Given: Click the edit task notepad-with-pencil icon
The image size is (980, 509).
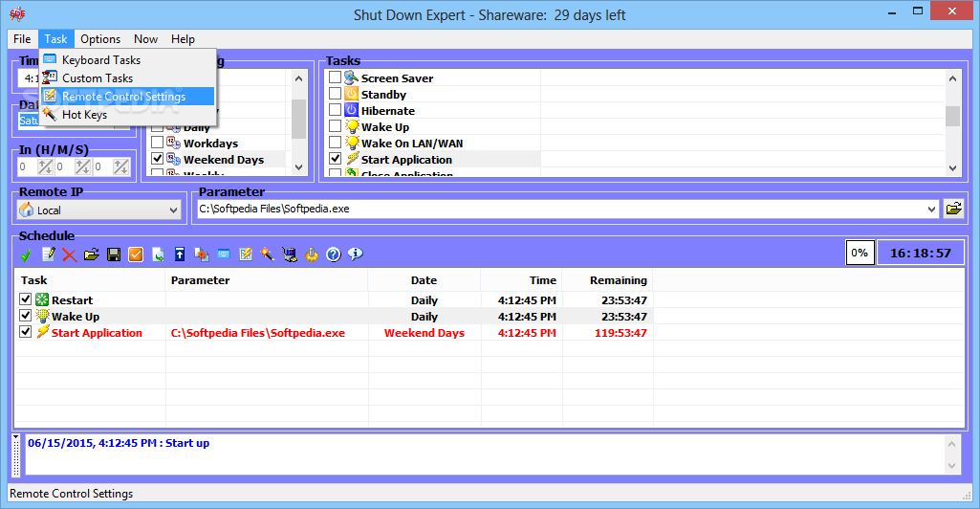Looking at the screenshot, I should coord(48,254).
